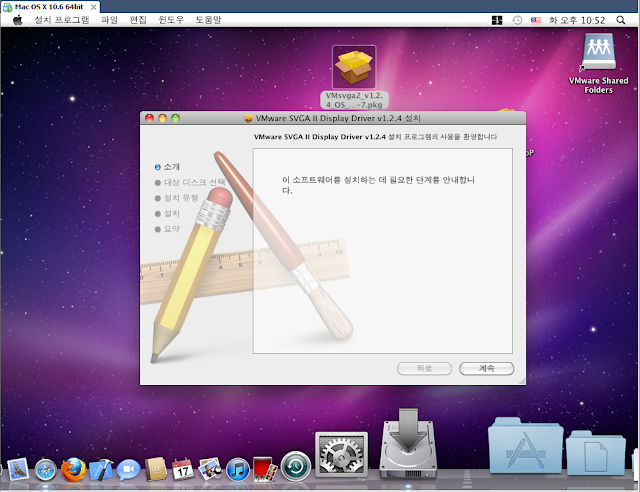640x492 pixels.
Task: Click the 계속 continue button
Action: [487, 368]
